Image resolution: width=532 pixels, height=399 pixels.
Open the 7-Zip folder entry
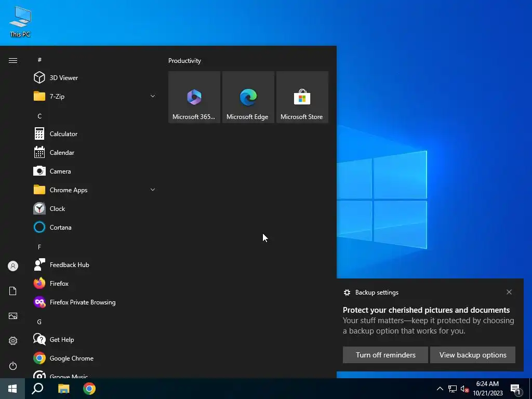point(95,96)
